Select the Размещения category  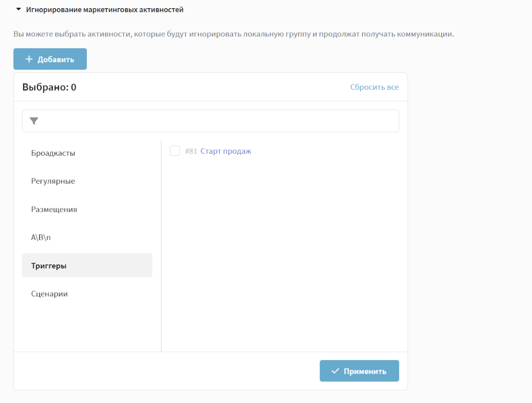[54, 209]
